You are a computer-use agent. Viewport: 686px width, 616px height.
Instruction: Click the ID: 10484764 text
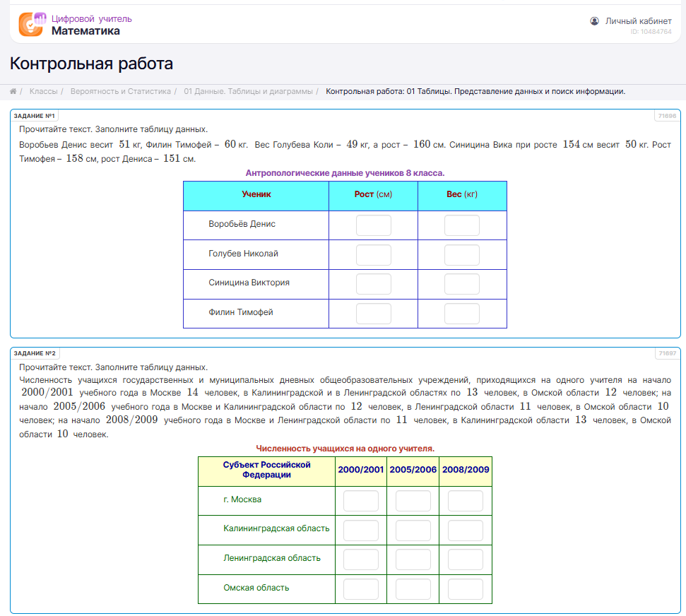pyautogui.click(x=651, y=32)
